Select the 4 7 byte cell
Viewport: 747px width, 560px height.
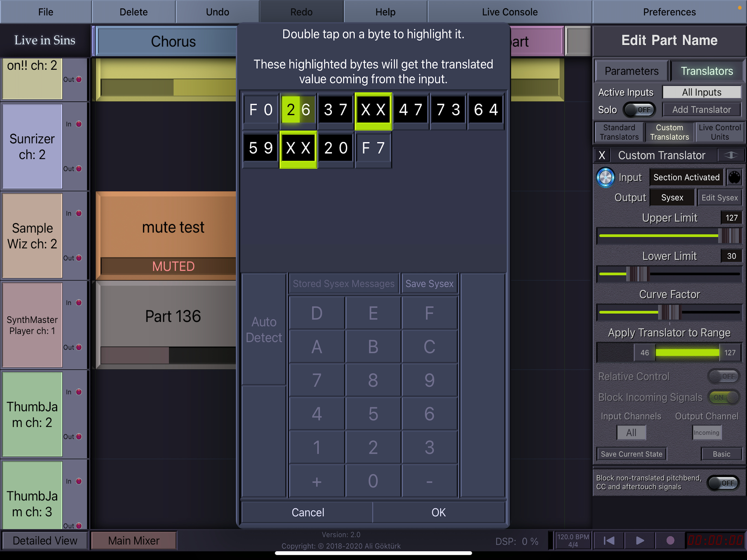click(x=410, y=110)
